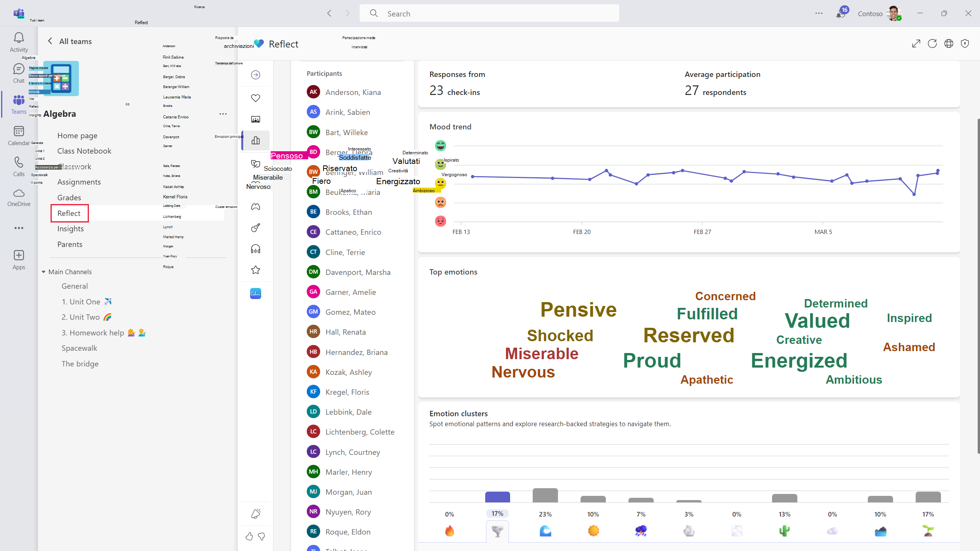Click the thumbs up feedback icon
This screenshot has width=980, height=551.
point(249,536)
